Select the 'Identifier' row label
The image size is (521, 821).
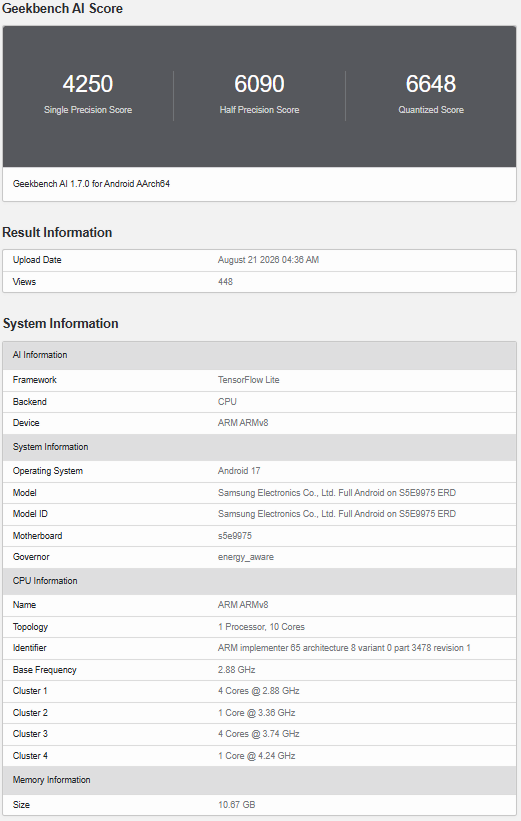pos(30,648)
